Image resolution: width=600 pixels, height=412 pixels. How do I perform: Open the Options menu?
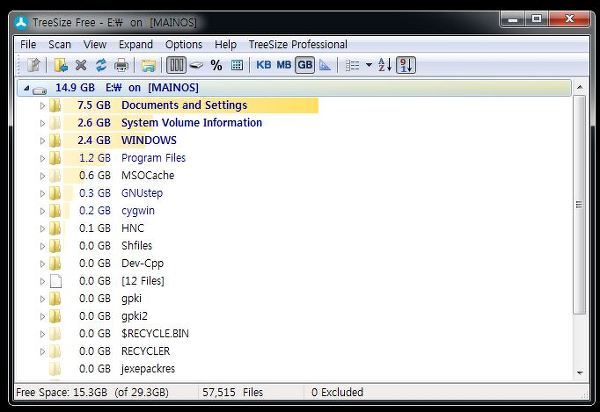point(184,44)
